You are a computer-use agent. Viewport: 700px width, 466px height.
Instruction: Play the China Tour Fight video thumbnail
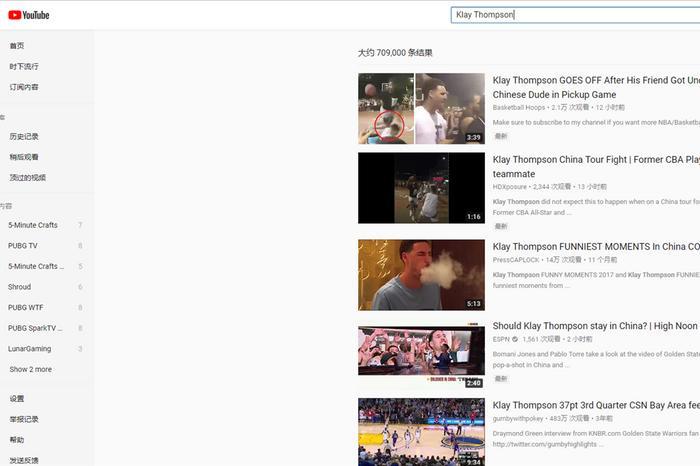click(x=421, y=188)
